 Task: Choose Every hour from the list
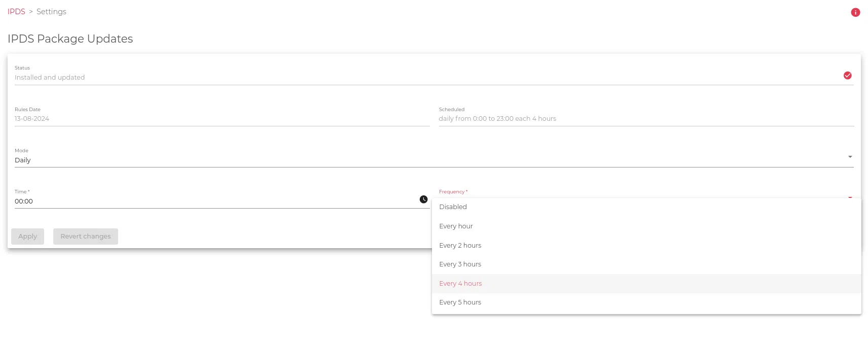coord(456,226)
